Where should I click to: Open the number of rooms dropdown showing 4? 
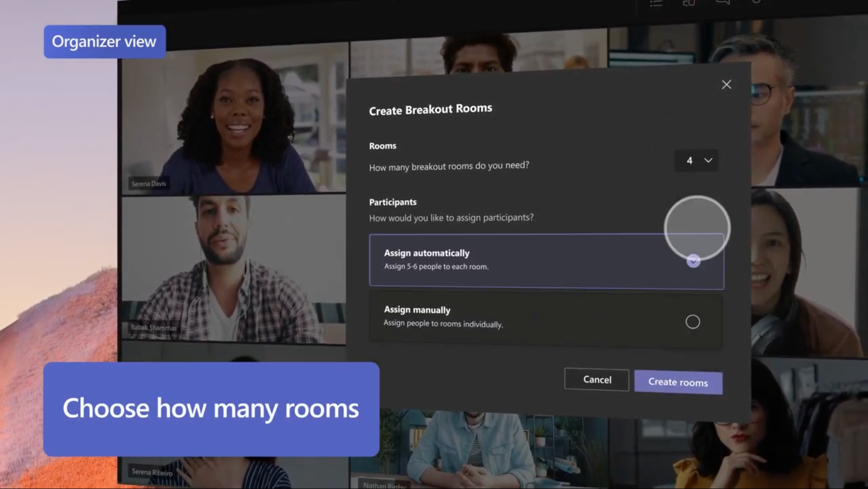coord(696,161)
